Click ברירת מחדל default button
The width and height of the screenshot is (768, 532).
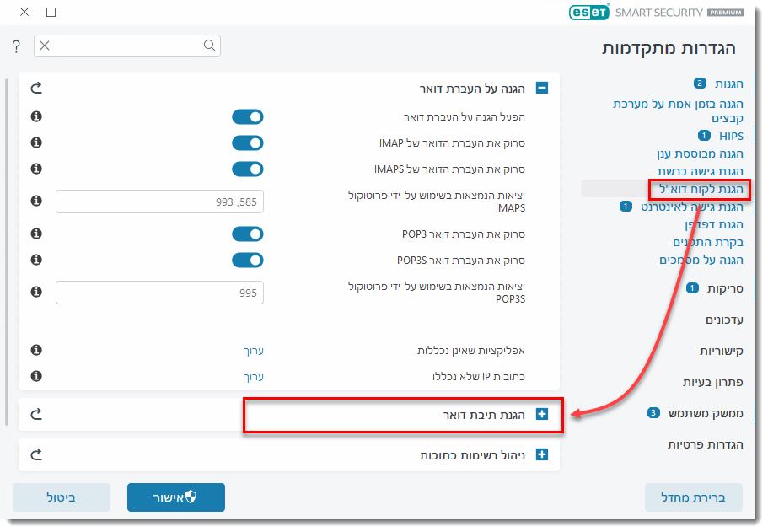693,497
